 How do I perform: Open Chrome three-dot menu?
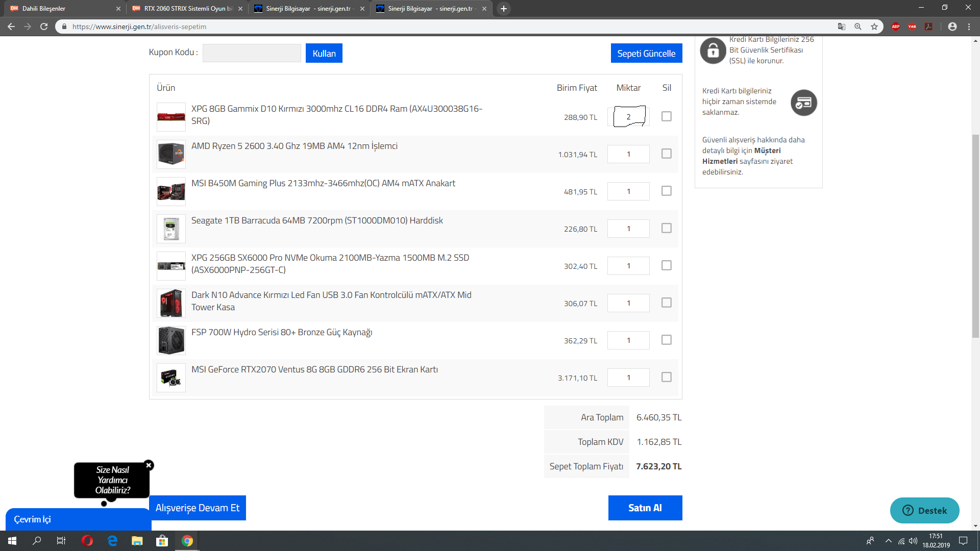tap(969, 27)
